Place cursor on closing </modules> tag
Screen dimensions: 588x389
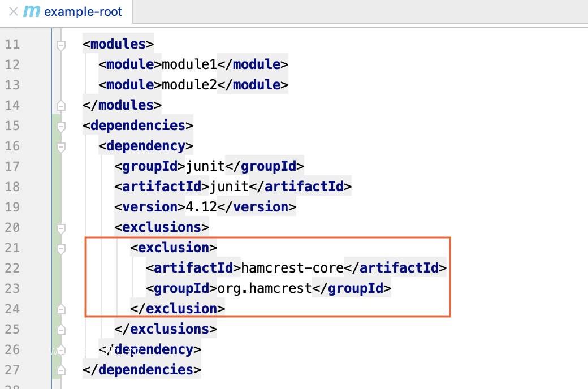point(122,105)
